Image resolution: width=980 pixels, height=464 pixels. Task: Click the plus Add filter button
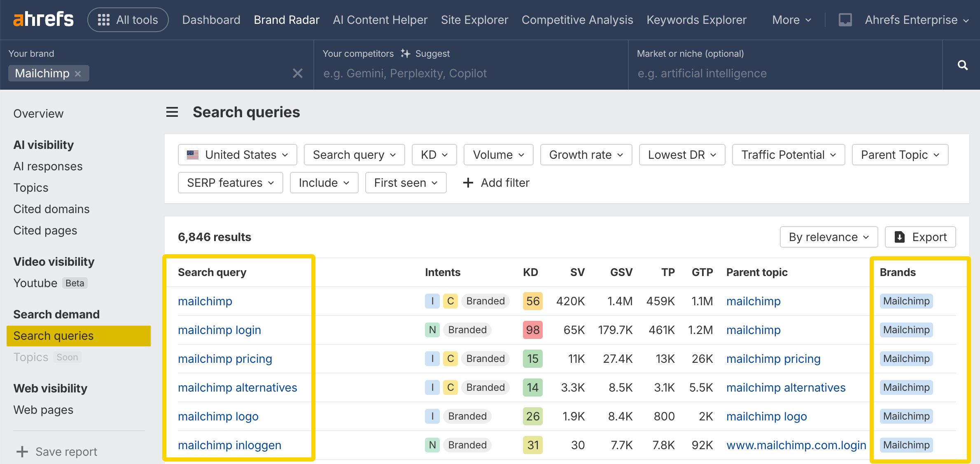(496, 183)
